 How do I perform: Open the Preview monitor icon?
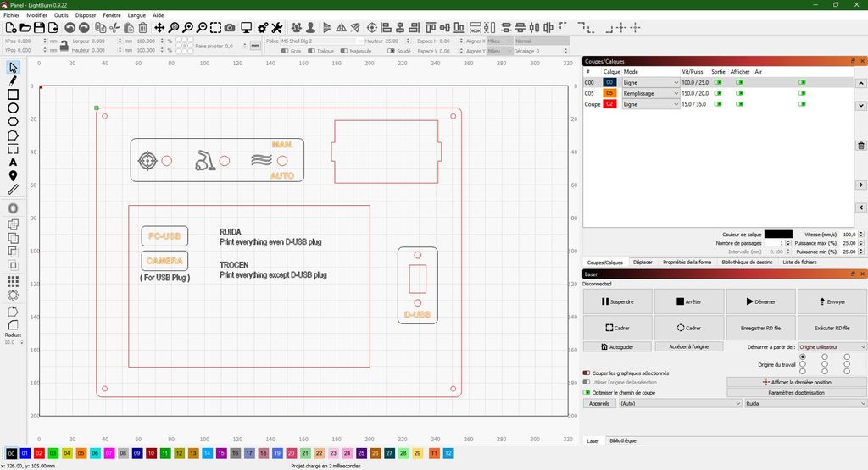tap(246, 28)
